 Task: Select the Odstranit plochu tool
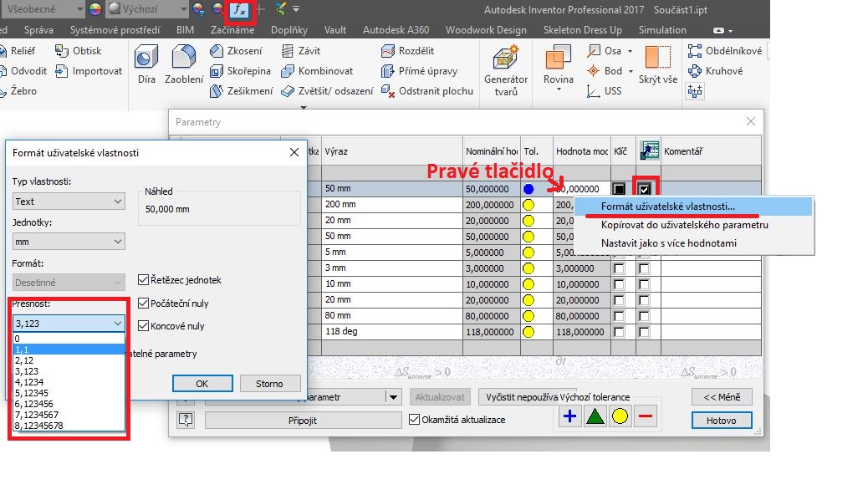pos(426,91)
